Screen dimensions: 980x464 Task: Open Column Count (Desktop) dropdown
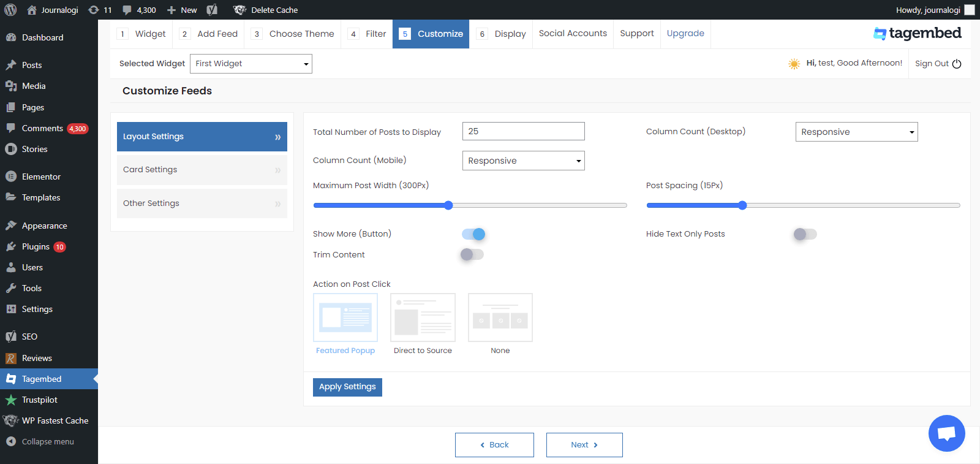[857, 132]
